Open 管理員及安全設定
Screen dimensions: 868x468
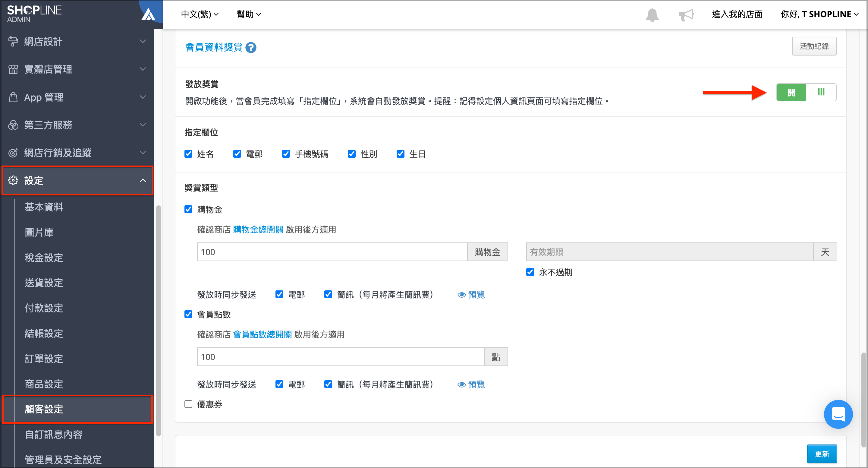[63, 460]
